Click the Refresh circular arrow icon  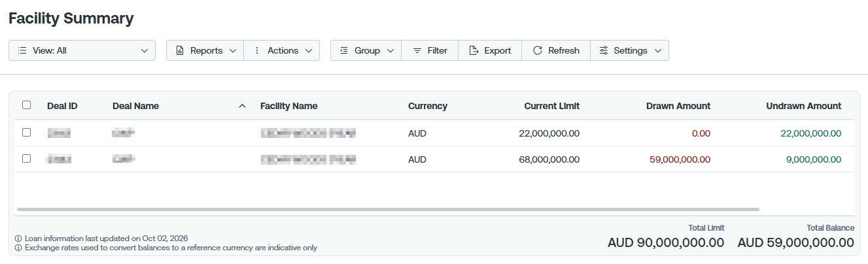tap(538, 50)
